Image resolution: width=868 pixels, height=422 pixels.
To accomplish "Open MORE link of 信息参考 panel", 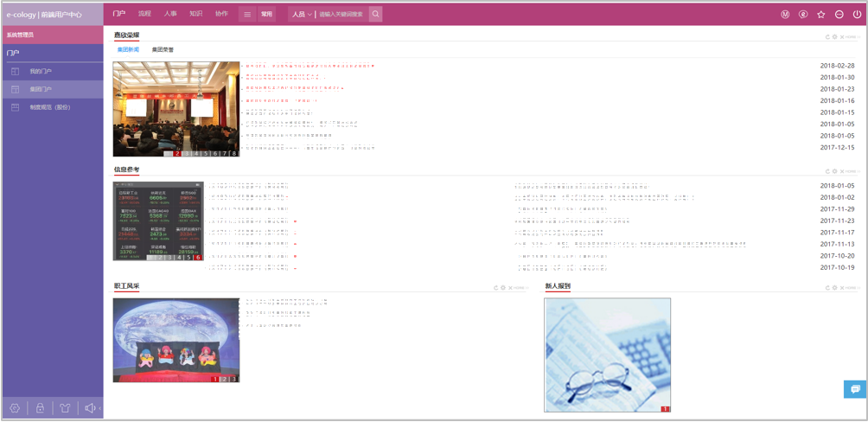I will [x=852, y=172].
